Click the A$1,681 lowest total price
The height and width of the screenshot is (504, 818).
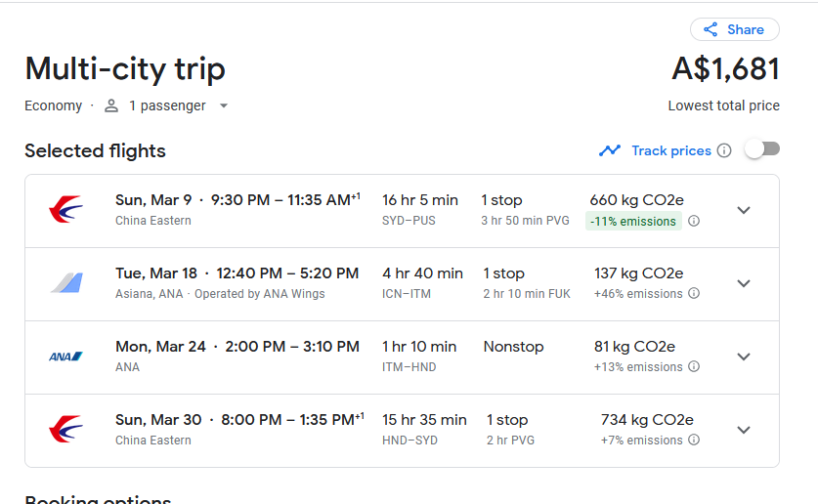tap(726, 68)
